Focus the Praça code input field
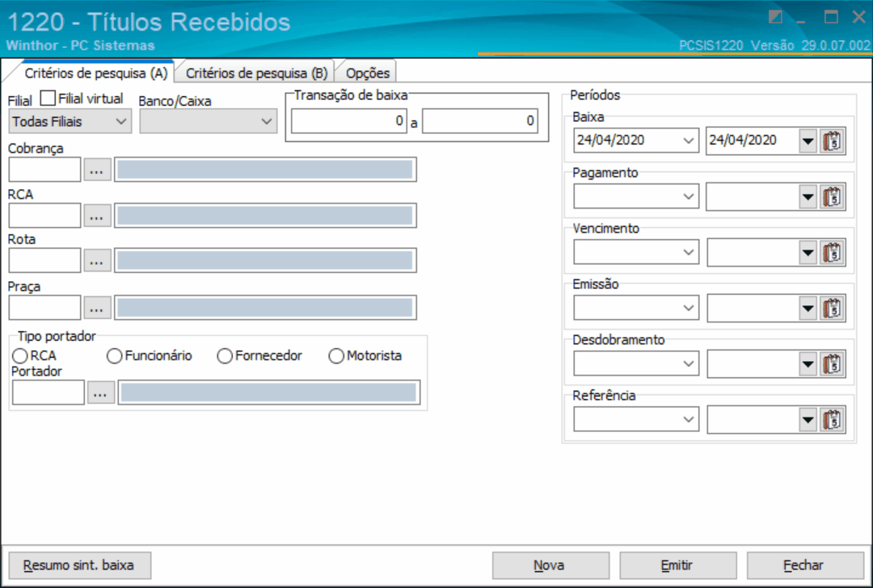This screenshot has height=588, width=873. 45,308
